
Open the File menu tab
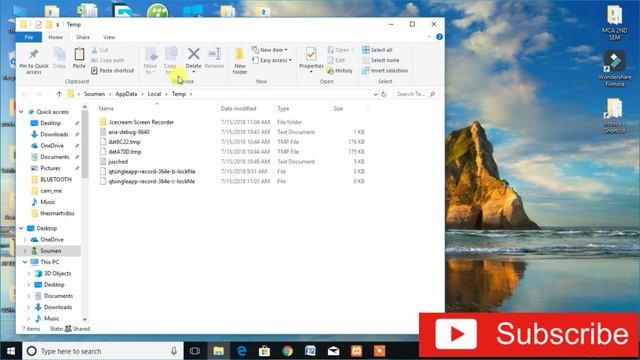tap(29, 37)
